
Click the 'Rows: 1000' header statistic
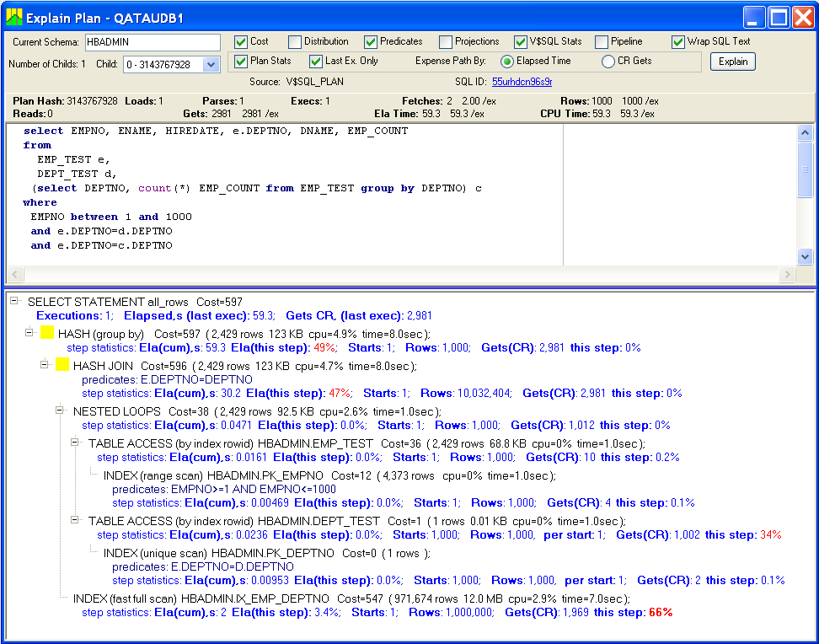coord(586,101)
